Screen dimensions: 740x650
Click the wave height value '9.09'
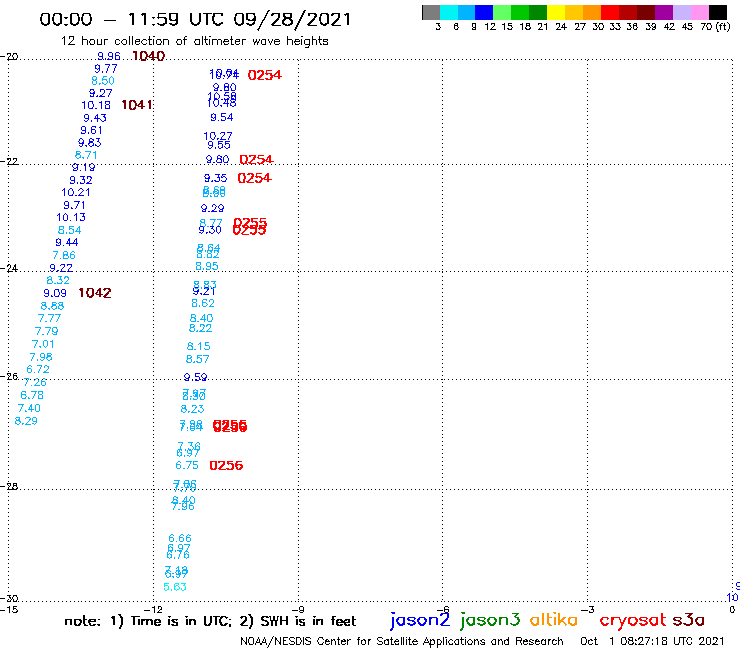click(55, 293)
